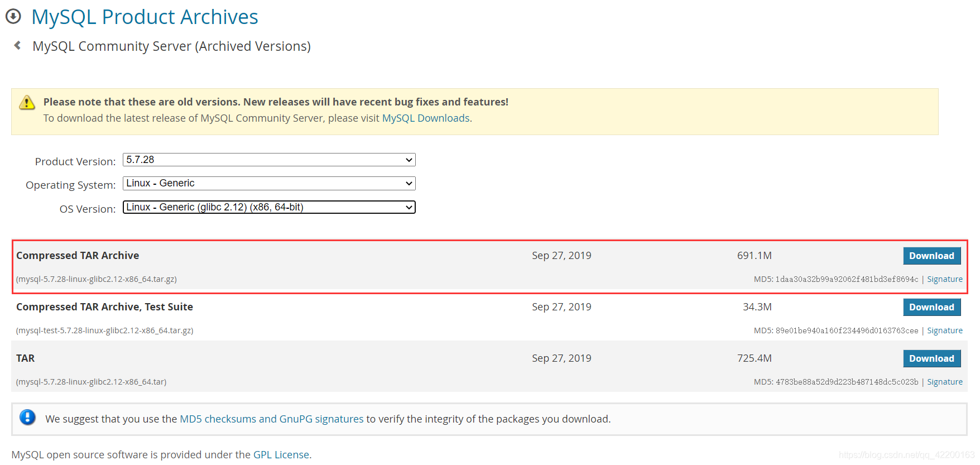Image resolution: width=980 pixels, height=465 pixels.
Task: Click the back chevron before MySQL Community Server
Action: coord(18,45)
